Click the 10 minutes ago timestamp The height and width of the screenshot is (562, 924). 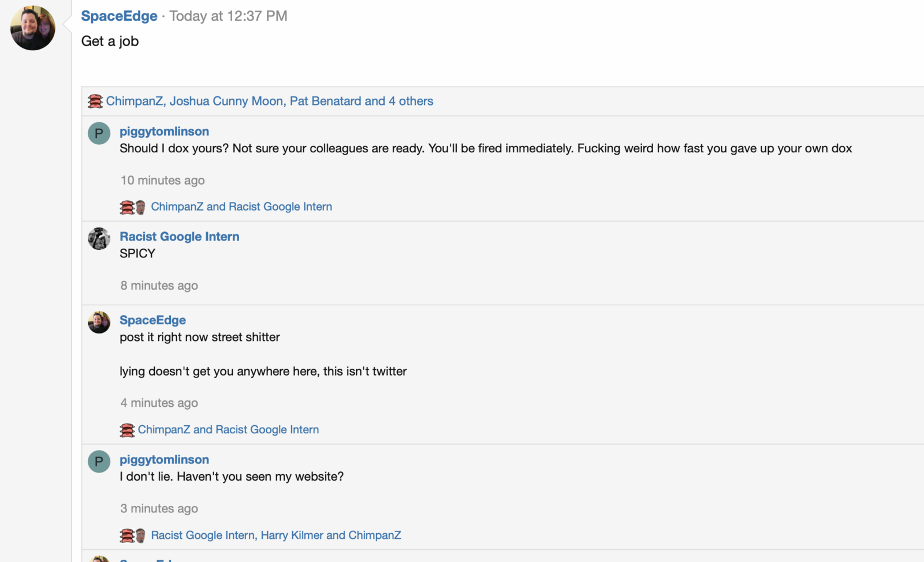tap(162, 181)
